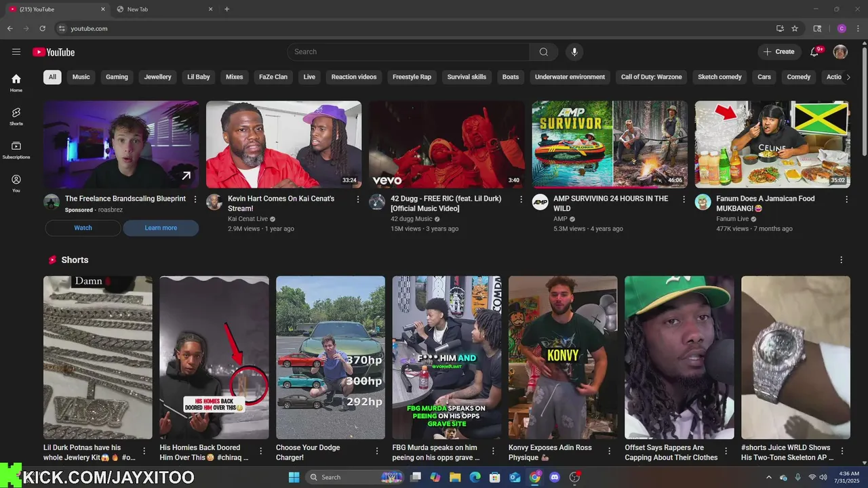This screenshot has width=868, height=488.
Task: Go to Home in sidebar
Action: [x=16, y=83]
